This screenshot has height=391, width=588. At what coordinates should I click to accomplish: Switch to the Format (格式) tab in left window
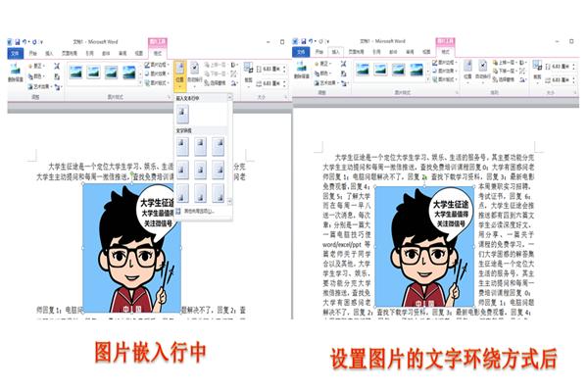(158, 54)
